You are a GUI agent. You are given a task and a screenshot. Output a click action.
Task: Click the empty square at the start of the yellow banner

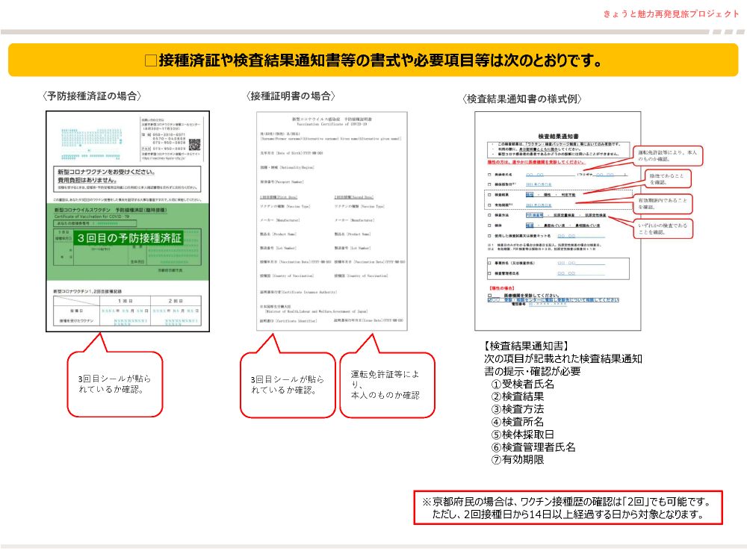151,60
